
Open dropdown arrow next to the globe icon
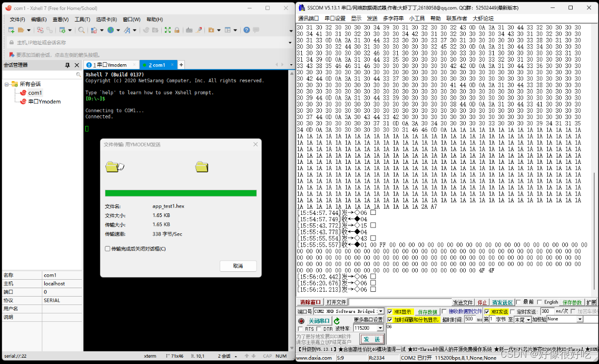pyautogui.click(x=118, y=30)
